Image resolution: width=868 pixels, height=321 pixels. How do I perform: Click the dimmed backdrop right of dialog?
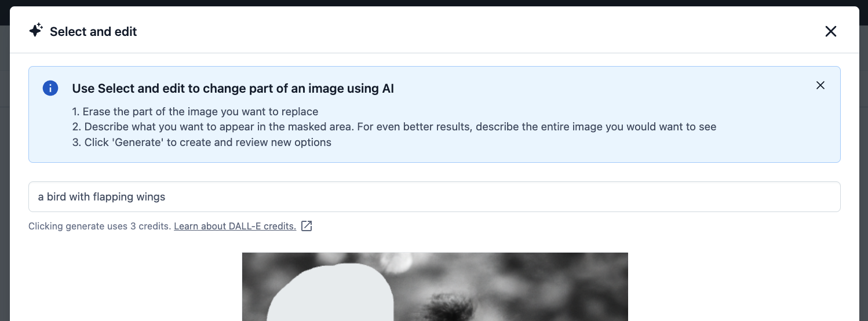pos(863,174)
